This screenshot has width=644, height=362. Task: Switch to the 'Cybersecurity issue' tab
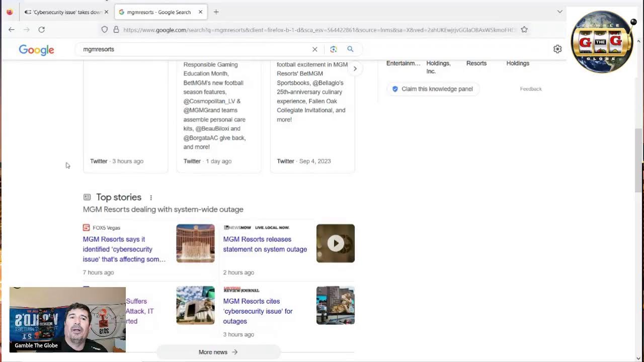pyautogui.click(x=63, y=12)
